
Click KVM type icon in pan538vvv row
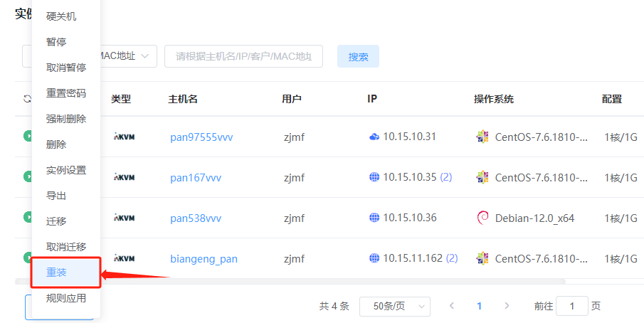click(x=124, y=218)
